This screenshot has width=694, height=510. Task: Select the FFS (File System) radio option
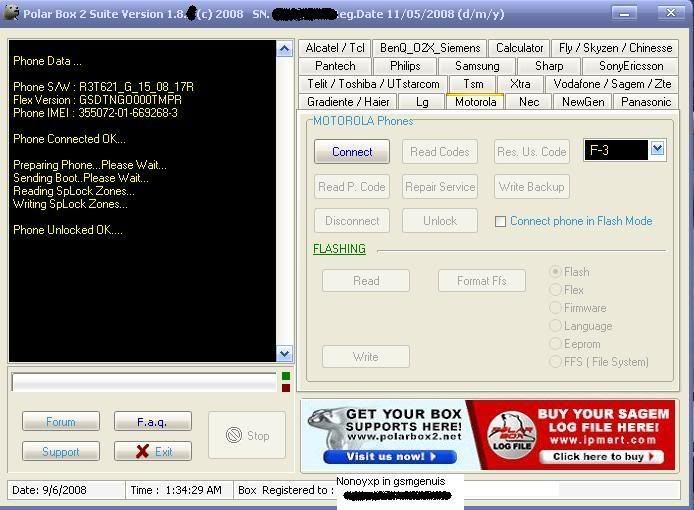click(x=555, y=362)
